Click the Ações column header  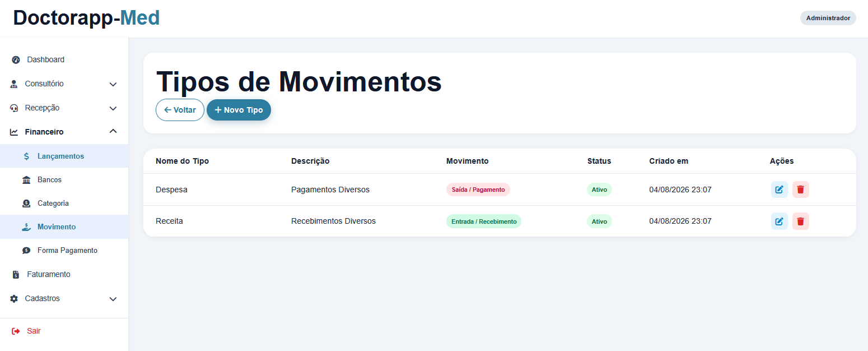tap(782, 161)
